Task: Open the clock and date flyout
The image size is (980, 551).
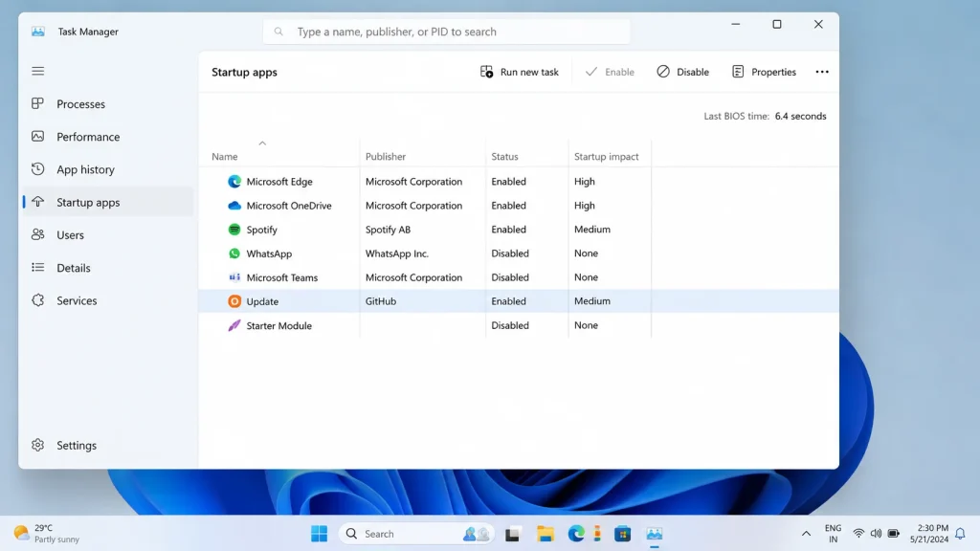Action: [x=929, y=534]
